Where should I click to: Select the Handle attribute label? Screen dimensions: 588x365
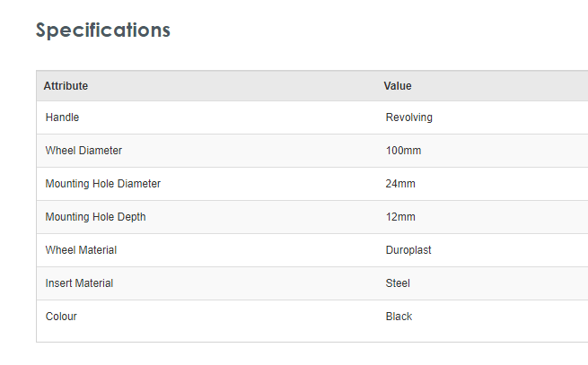pyautogui.click(x=63, y=117)
